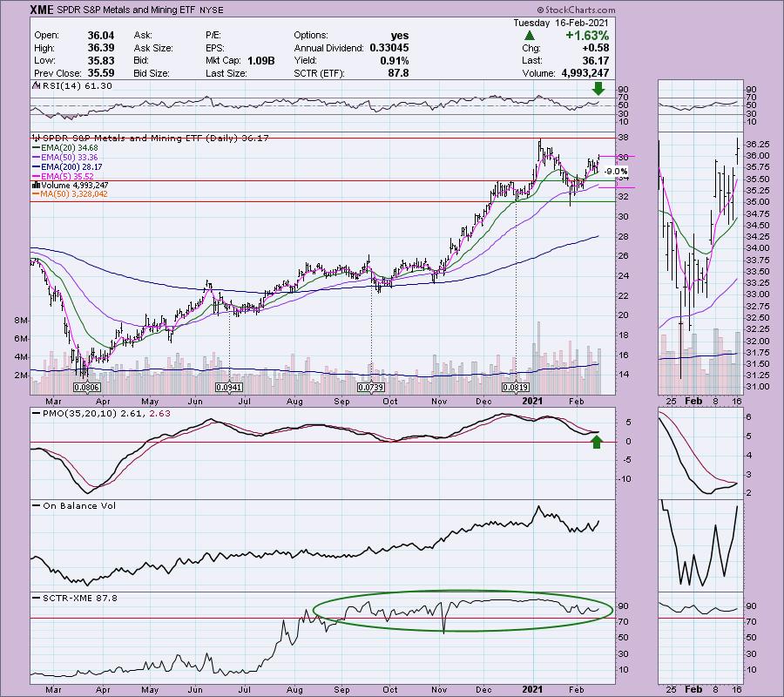Click the -10 PMO axis label
784x697 pixels.
pos(624,479)
